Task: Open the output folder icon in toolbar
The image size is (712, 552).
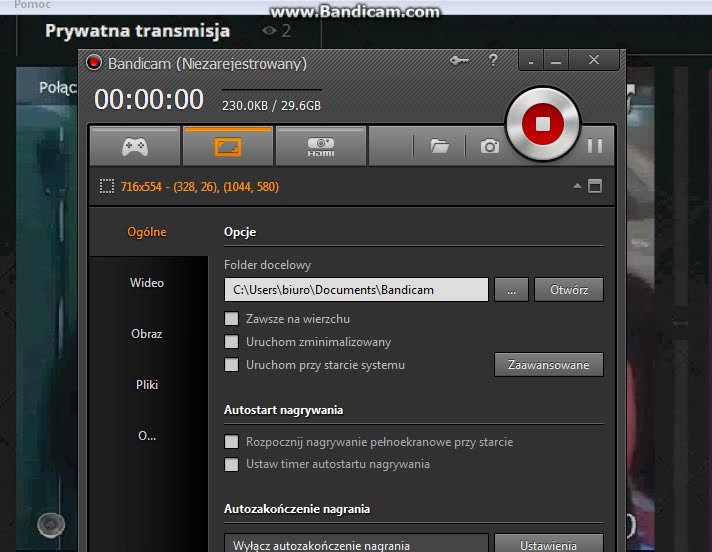Action: pyautogui.click(x=439, y=146)
